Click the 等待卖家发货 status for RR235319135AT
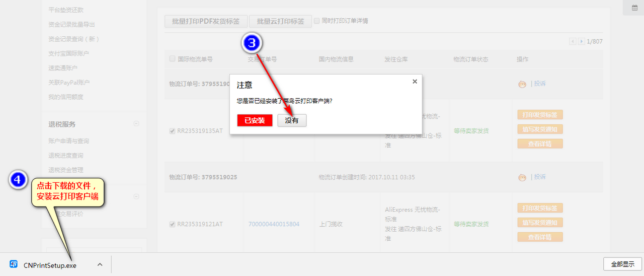644x276 pixels. 471,131
